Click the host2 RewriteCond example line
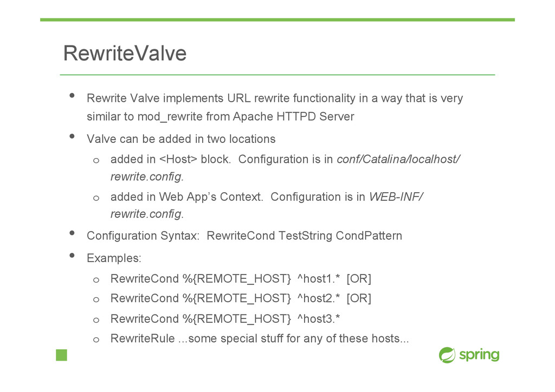This screenshot has height=392, width=555. (241, 298)
